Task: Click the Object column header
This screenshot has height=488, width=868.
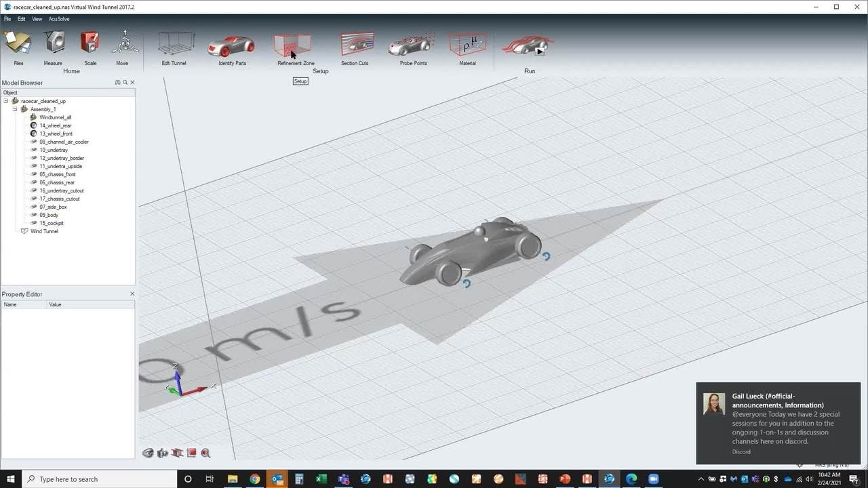Action: click(x=68, y=93)
